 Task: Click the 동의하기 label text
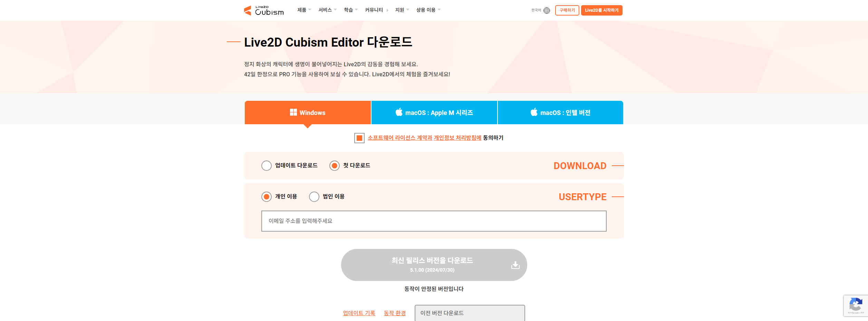point(493,138)
